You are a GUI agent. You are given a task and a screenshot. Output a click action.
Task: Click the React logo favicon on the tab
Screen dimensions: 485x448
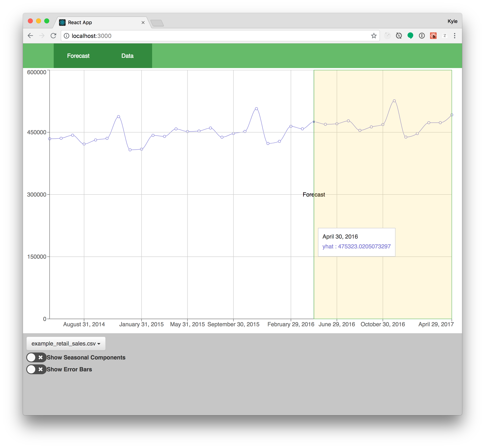(62, 23)
